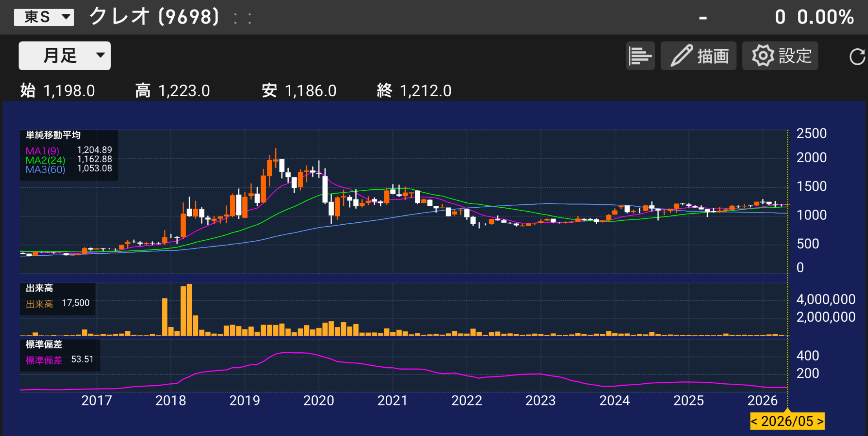Click the MA3 value 1,053.08

94,169
